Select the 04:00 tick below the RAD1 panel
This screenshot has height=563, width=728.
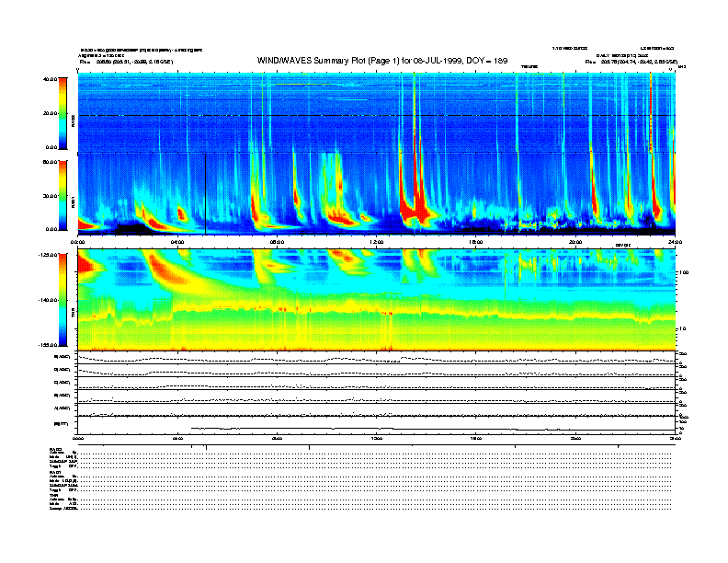click(x=177, y=242)
